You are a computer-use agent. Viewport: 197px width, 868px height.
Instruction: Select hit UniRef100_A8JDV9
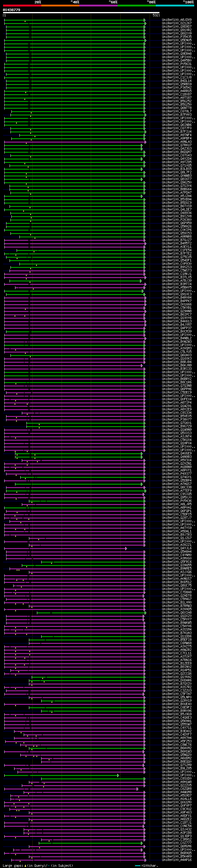click(177, 20)
